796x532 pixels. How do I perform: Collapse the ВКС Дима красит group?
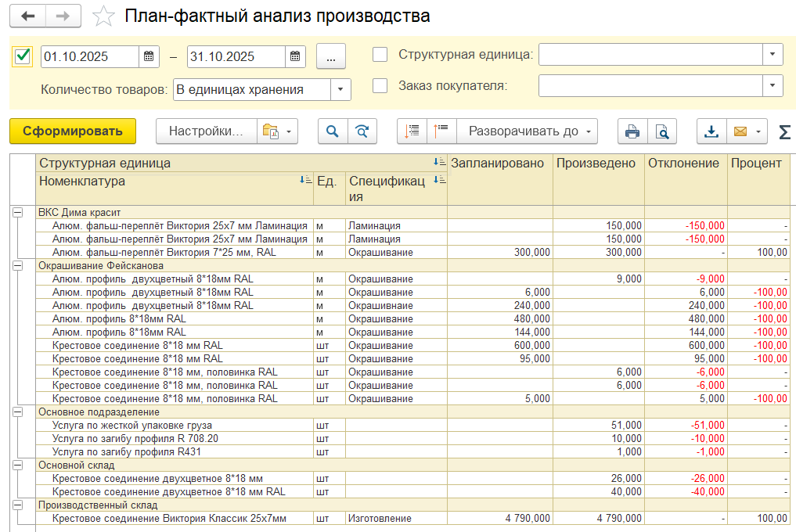pos(18,212)
